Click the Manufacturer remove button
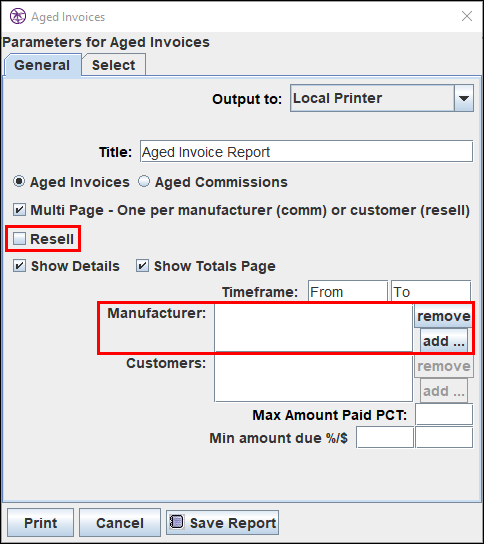The height and width of the screenshot is (544, 484). tap(444, 316)
